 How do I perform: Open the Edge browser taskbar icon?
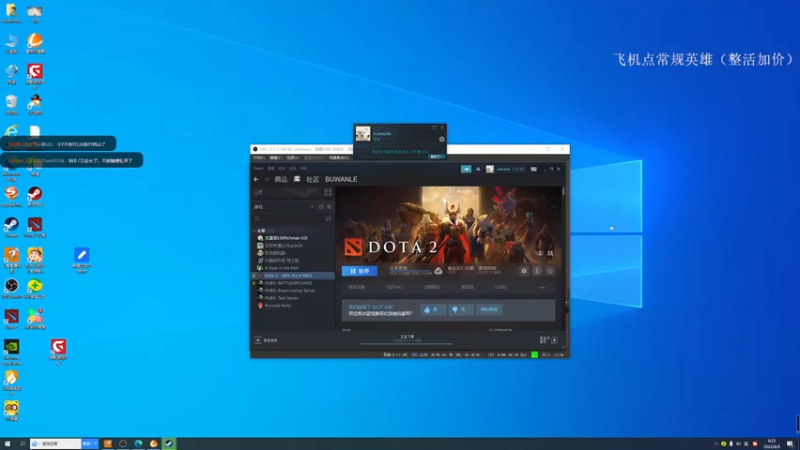point(138,444)
